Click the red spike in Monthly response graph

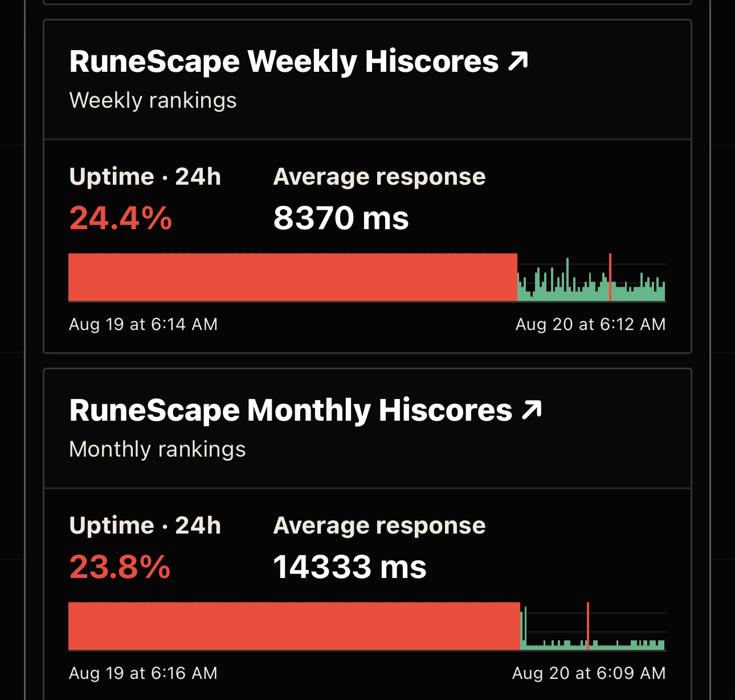tap(588, 626)
